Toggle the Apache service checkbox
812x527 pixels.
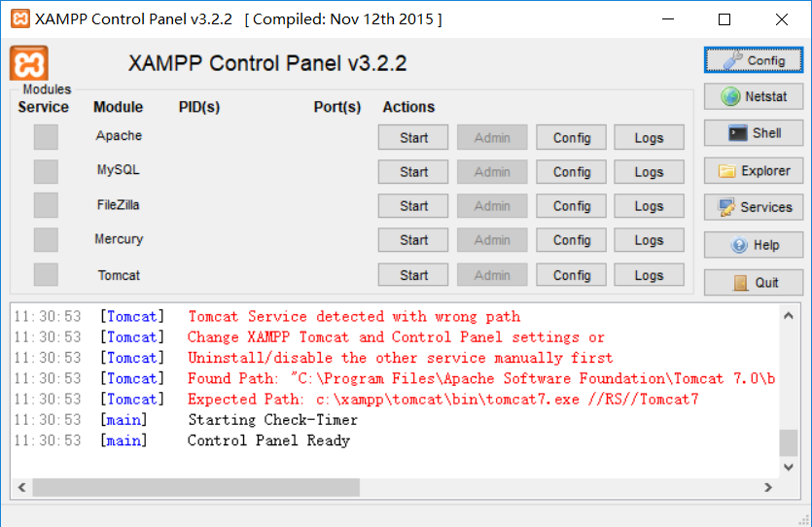pos(46,137)
